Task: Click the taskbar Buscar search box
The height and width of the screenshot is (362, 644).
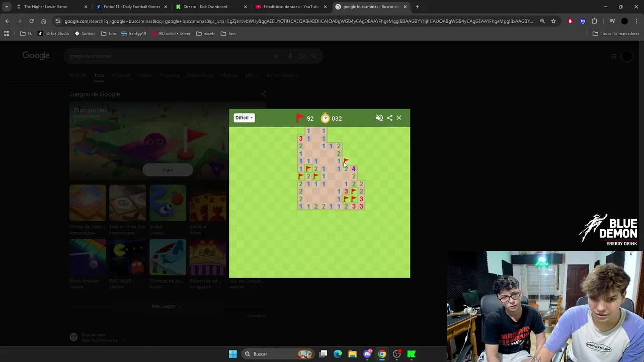Action: click(x=278, y=354)
